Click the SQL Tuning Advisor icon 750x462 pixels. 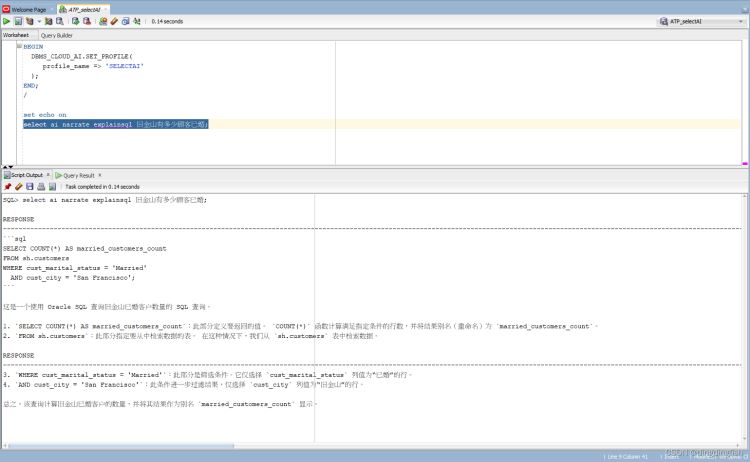click(x=60, y=21)
